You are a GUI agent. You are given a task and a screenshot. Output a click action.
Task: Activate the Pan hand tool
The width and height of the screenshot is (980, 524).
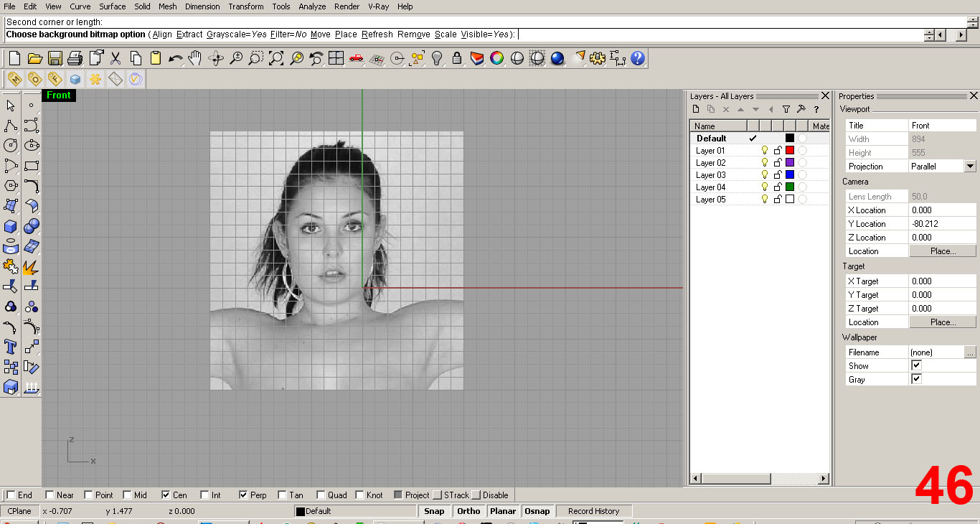pyautogui.click(x=195, y=58)
